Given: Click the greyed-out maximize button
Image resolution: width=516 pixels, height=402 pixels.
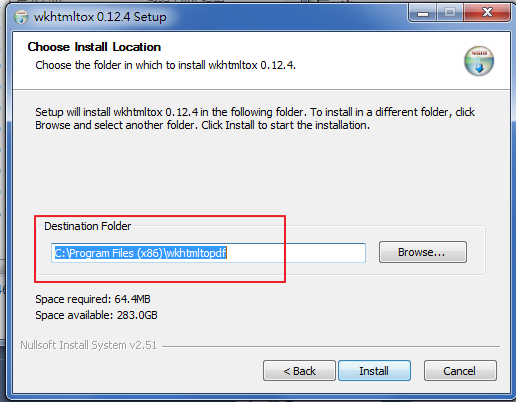Looking at the screenshot, I should (450, 13).
